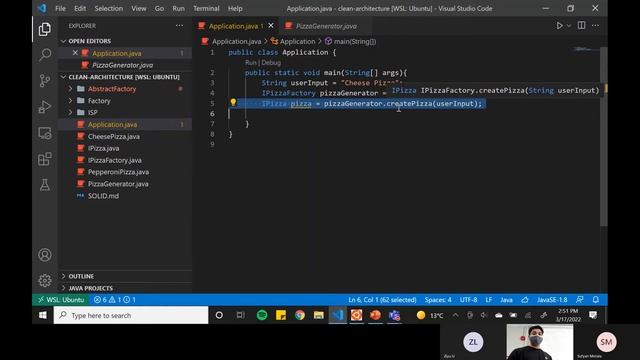This screenshot has height=360, width=640.
Task: Open the run options dropdown arrow
Action: [569, 26]
